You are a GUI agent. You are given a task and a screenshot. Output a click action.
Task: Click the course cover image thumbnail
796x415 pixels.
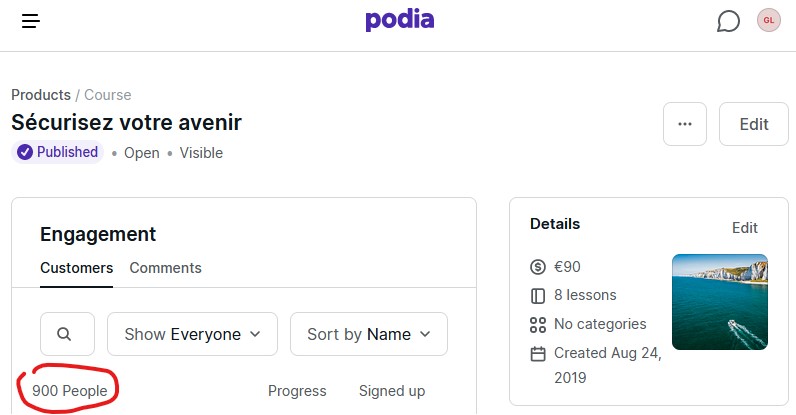click(720, 301)
